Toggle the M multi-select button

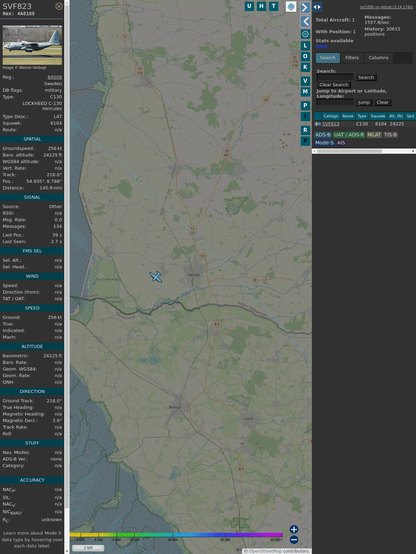305,92
